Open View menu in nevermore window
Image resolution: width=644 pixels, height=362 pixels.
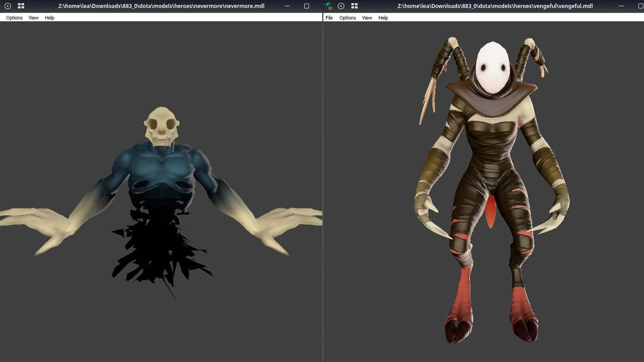tap(33, 18)
